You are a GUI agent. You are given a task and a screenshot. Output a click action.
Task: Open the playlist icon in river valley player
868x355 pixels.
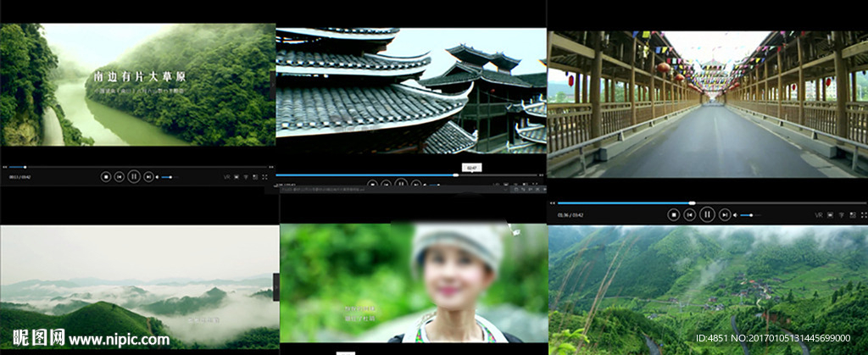tap(255, 177)
